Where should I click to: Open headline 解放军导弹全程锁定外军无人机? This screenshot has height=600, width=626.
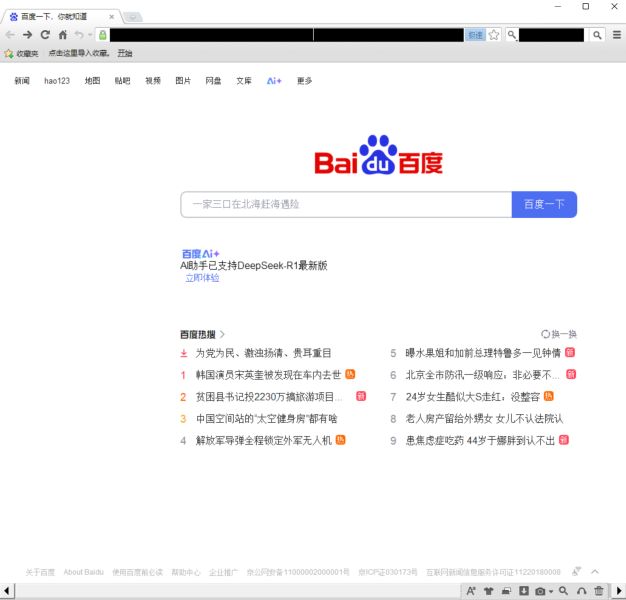(264, 440)
